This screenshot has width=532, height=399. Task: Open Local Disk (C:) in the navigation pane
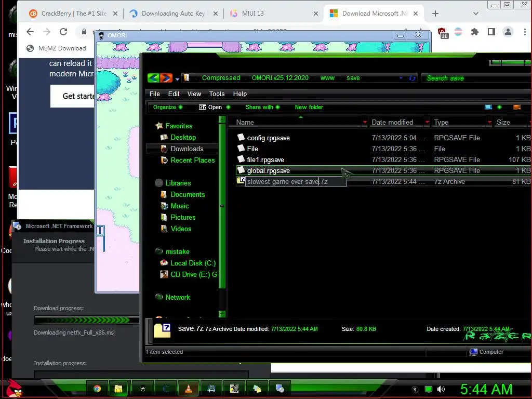coord(193,263)
